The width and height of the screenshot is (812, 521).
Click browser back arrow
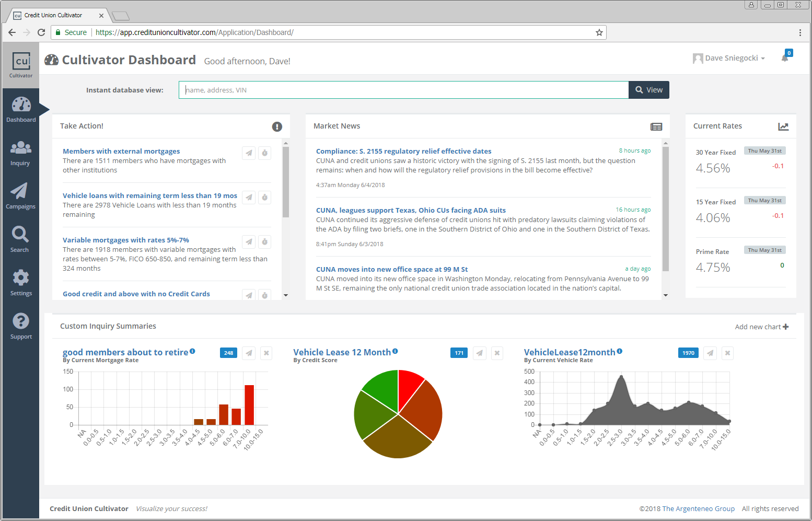point(12,32)
